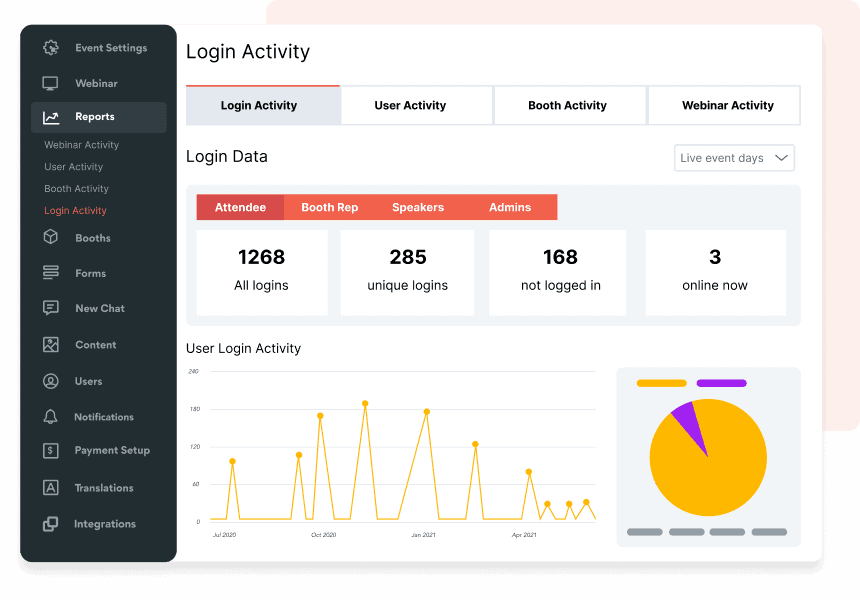Open the Integrations icon

[x=51, y=524]
